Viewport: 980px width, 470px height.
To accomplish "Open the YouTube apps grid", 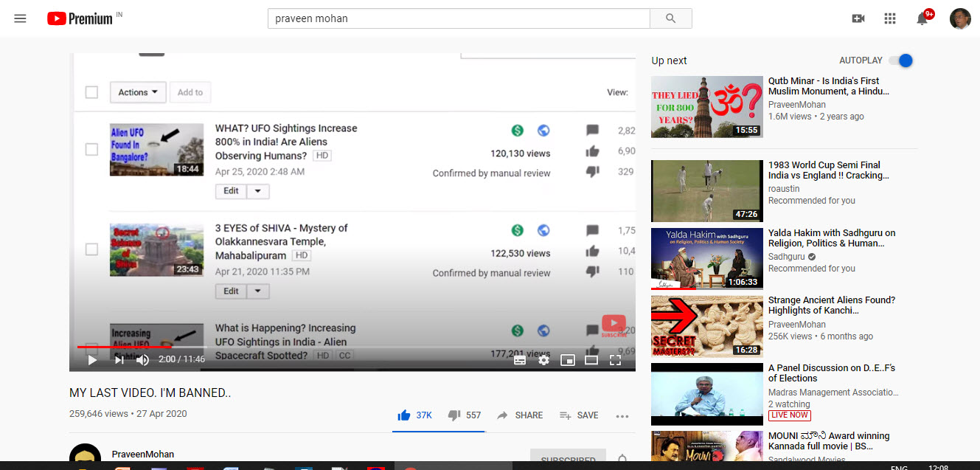I will click(x=890, y=18).
